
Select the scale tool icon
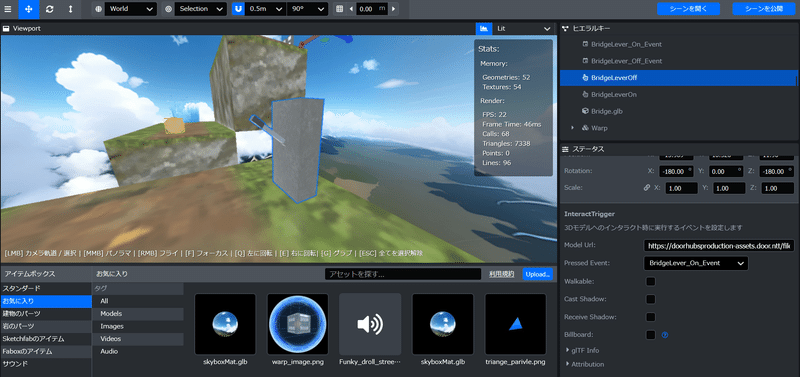(70, 9)
